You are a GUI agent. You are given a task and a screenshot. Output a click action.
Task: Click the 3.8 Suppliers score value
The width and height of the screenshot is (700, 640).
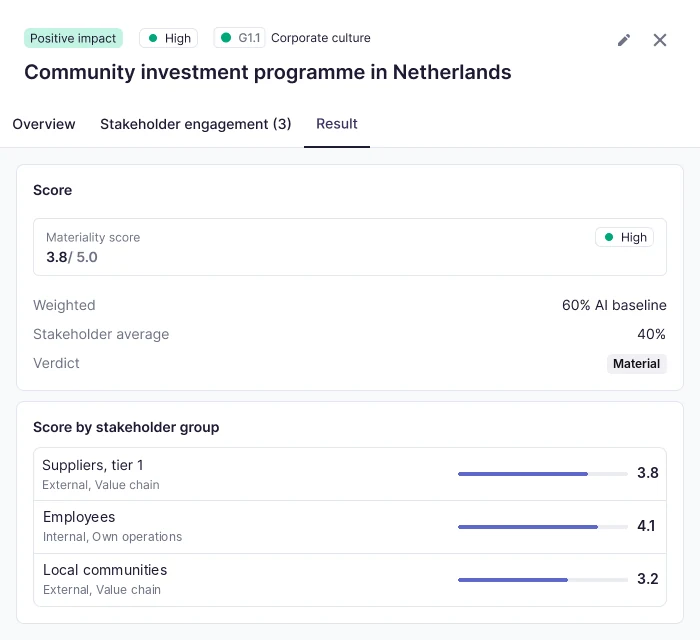(647, 473)
